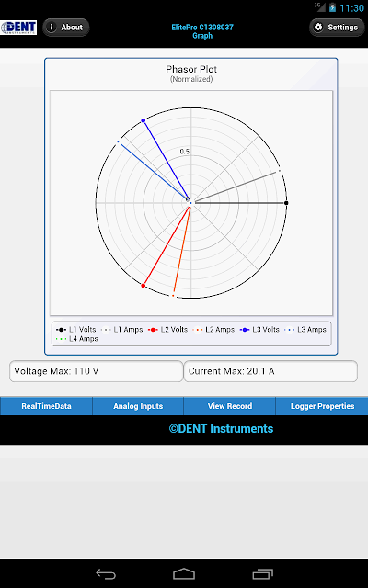Tap the black L1 Volts phasor endpoint
Image resolution: width=368 pixels, height=588 pixels.
[x=286, y=203]
